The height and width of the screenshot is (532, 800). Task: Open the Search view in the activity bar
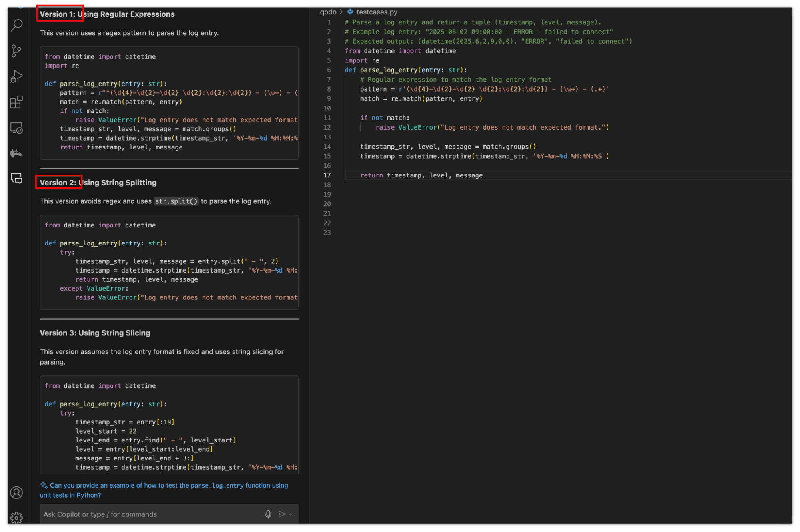tap(16, 25)
